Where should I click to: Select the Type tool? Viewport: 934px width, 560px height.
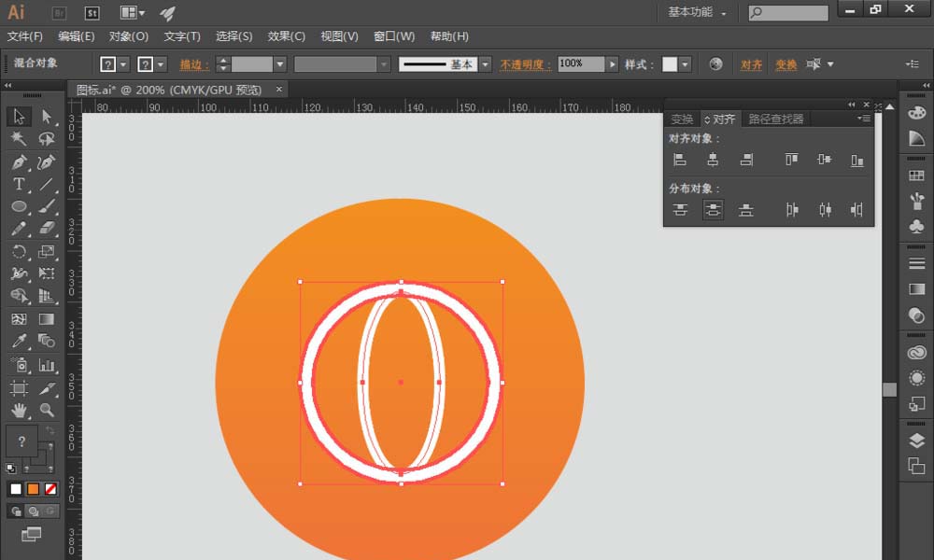click(19, 184)
